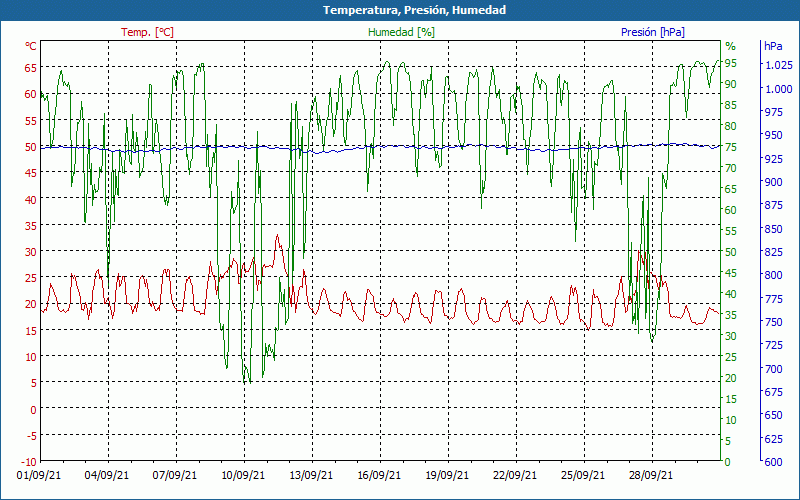Click the green 90 humidity axis value
The width and height of the screenshot is (800, 500).
[x=730, y=84]
